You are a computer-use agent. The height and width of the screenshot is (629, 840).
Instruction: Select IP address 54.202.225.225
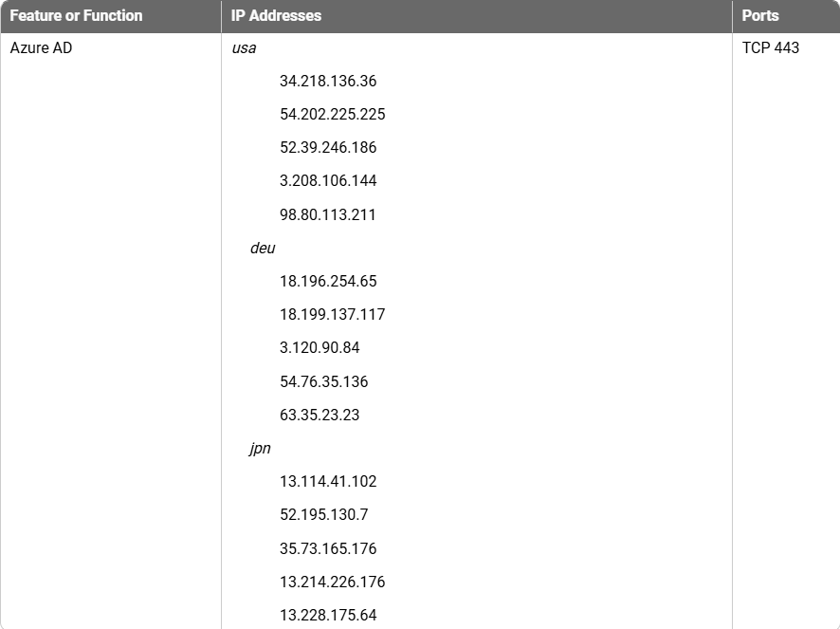332,115
